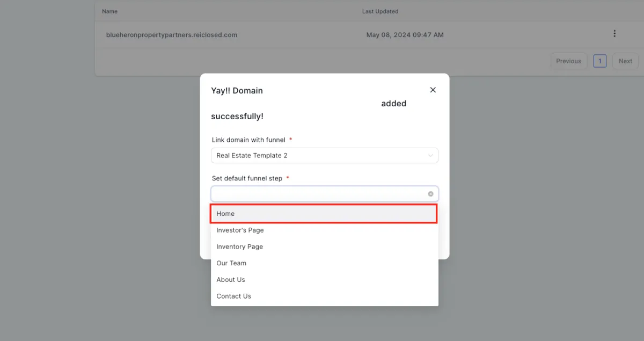Go to the Next page

pyautogui.click(x=625, y=61)
